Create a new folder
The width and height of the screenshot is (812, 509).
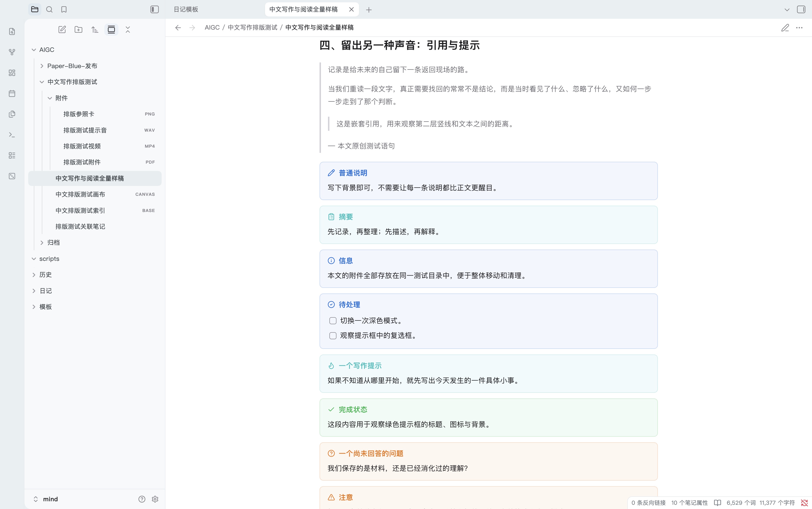click(78, 30)
